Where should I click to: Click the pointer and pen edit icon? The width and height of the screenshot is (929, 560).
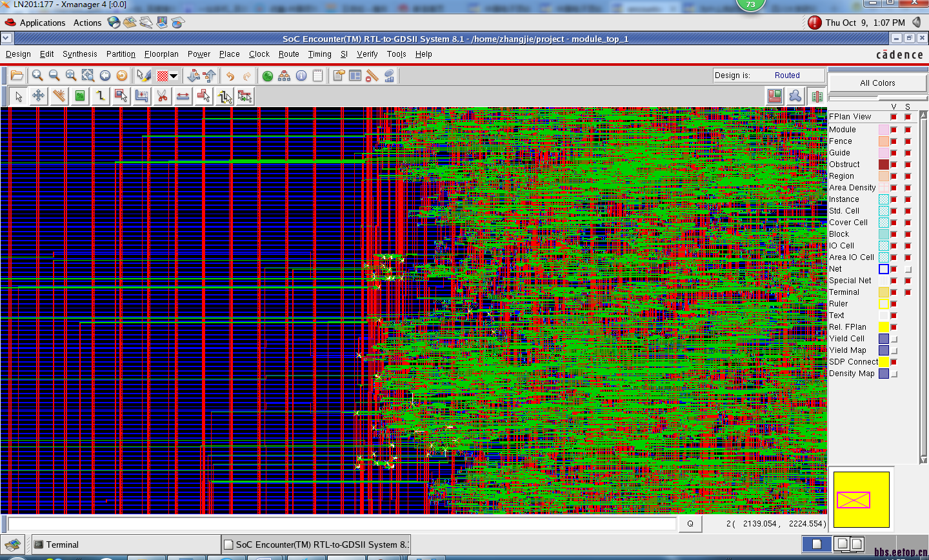pos(144,75)
